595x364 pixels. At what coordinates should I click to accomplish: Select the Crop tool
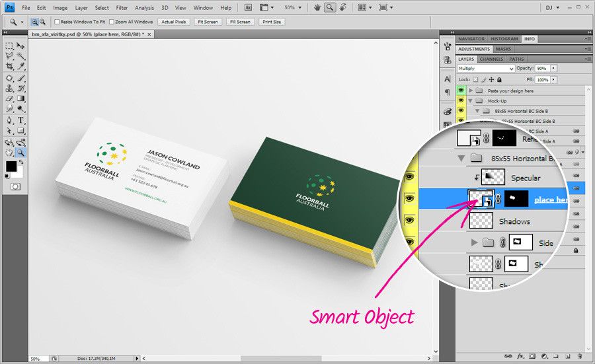[x=9, y=66]
